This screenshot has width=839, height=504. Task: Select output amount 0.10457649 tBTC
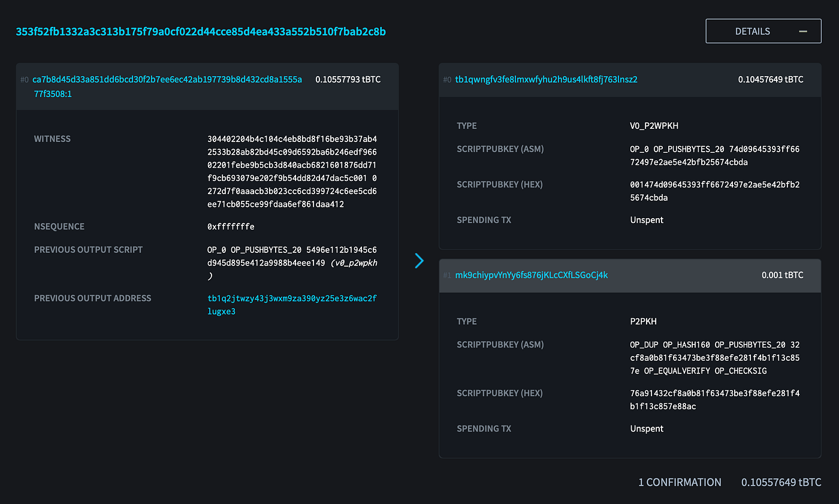click(x=771, y=79)
